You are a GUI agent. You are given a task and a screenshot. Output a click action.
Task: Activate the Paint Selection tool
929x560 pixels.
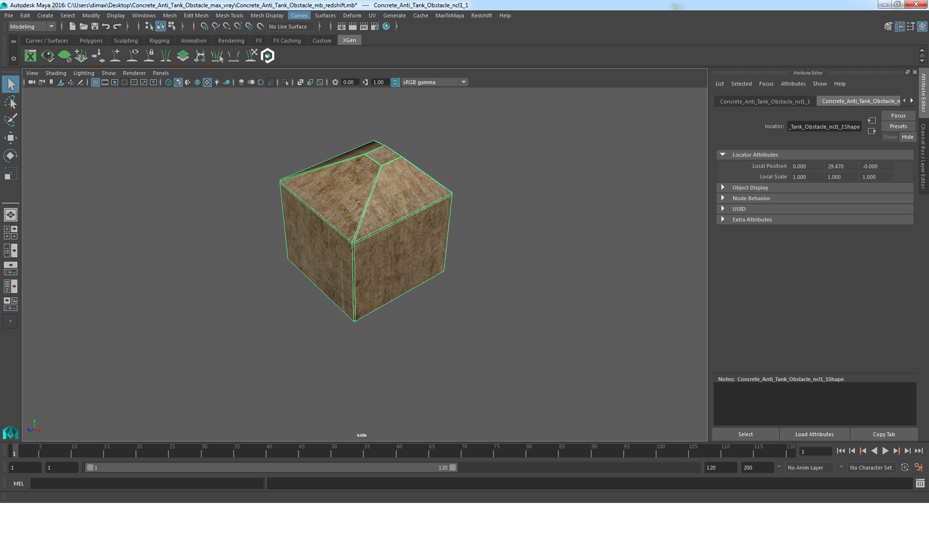pos(10,120)
